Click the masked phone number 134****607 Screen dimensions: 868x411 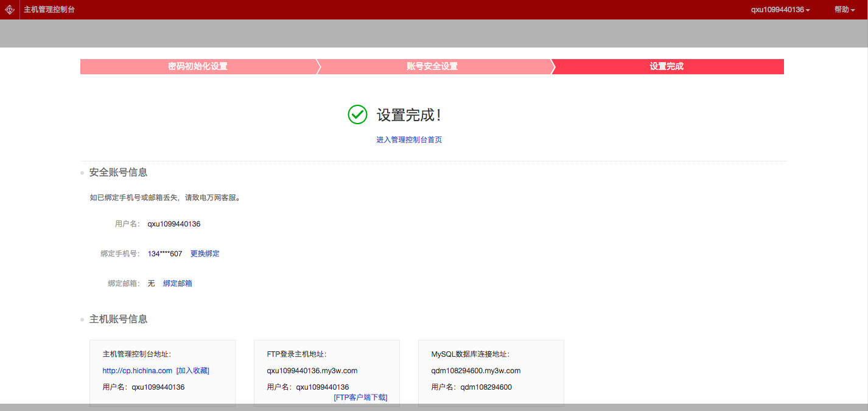click(x=165, y=253)
